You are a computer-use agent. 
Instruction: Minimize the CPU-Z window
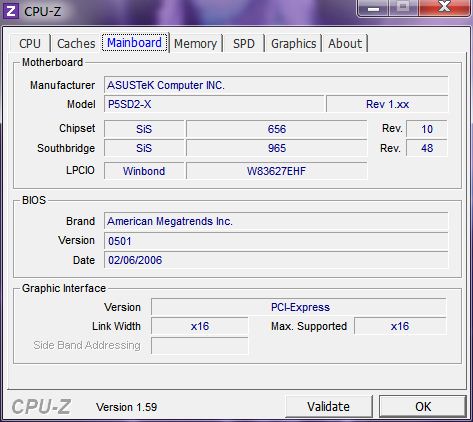pos(373,8)
